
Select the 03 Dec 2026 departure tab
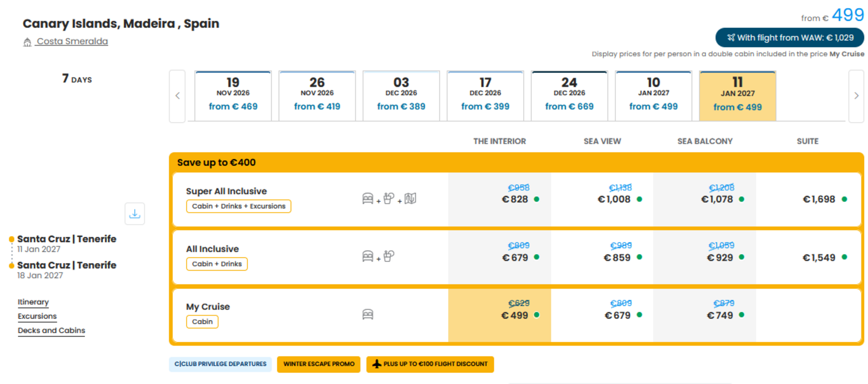401,96
